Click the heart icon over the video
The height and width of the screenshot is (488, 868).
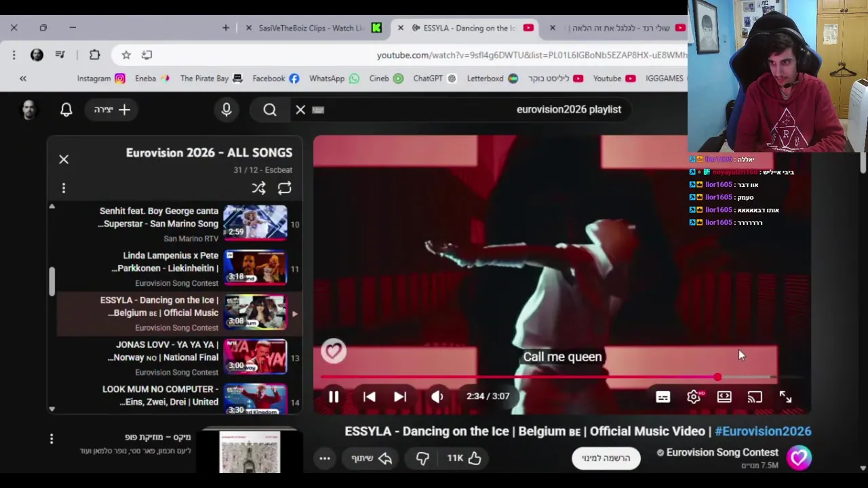333,351
